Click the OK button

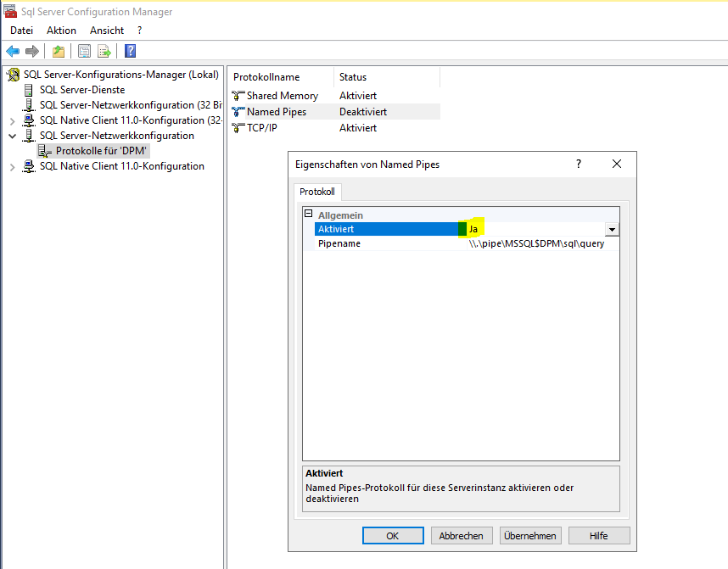click(x=393, y=536)
